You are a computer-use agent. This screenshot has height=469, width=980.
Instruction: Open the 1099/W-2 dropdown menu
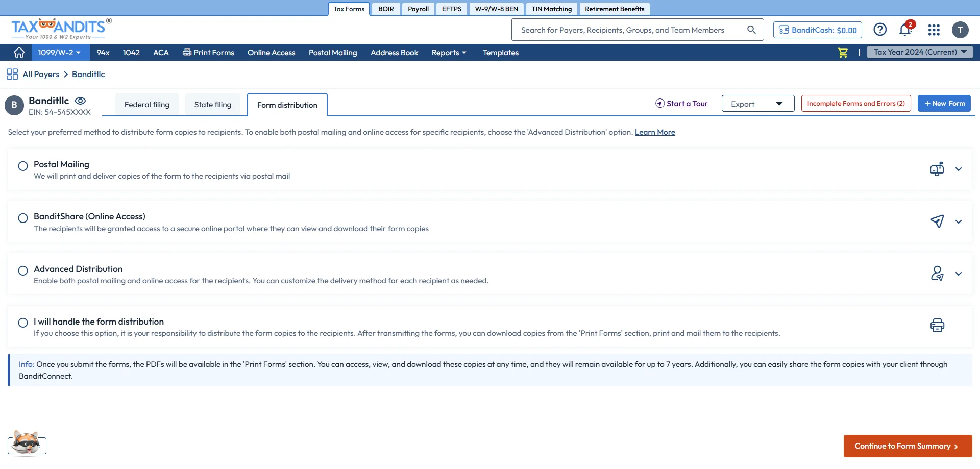click(x=60, y=53)
